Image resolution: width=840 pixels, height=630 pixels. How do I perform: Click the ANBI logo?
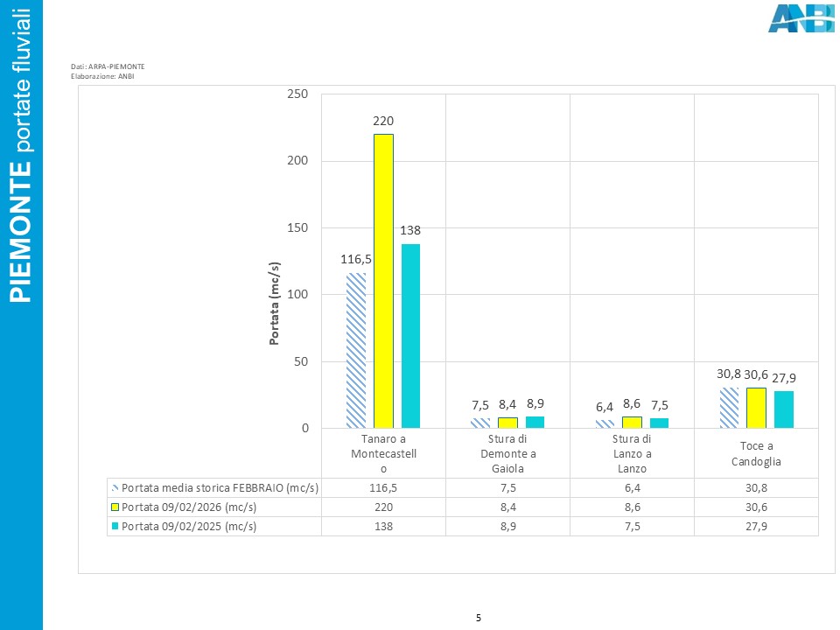(x=801, y=18)
